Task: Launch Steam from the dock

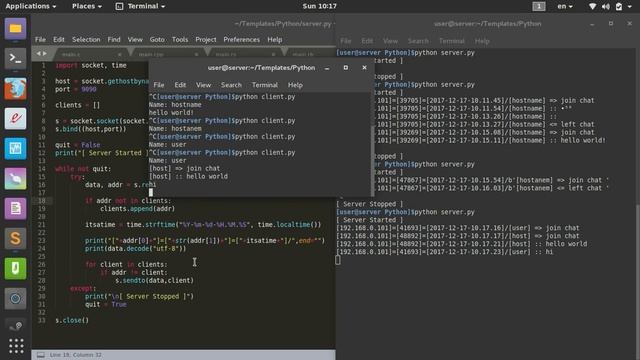Action: point(16,325)
